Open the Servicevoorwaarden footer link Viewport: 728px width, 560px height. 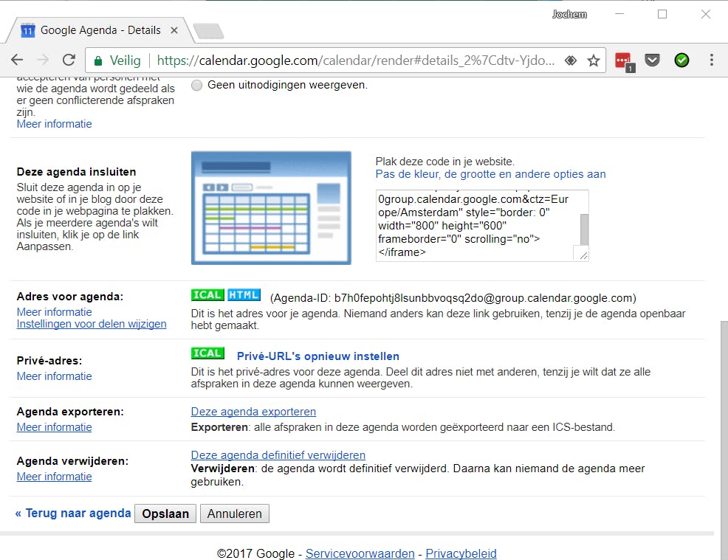(360, 553)
